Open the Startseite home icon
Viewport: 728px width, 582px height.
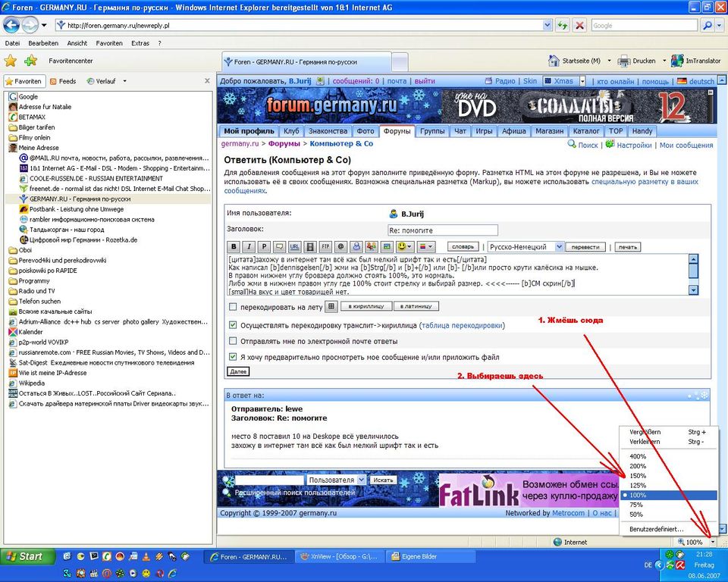click(554, 61)
